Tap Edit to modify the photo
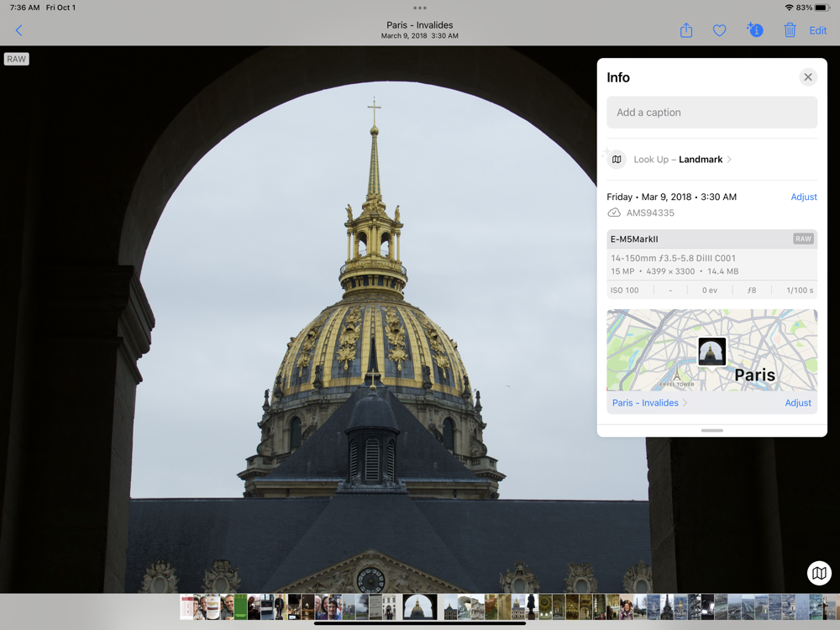Image resolution: width=840 pixels, height=630 pixels. [817, 30]
